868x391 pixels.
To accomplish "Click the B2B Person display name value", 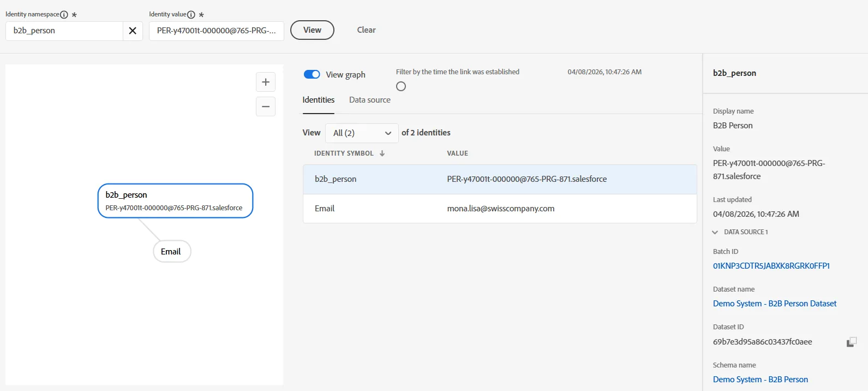I will 733,126.
